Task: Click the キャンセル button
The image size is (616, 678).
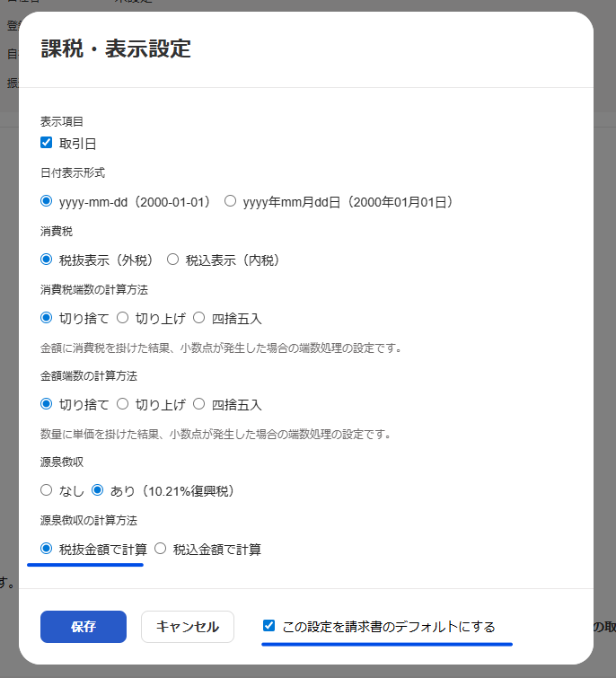Action: pyautogui.click(x=188, y=627)
